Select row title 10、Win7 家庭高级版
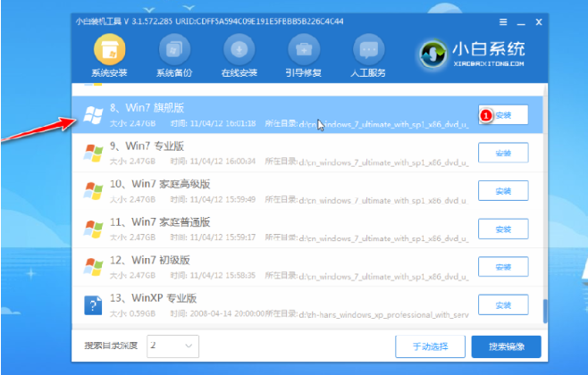The width and height of the screenshot is (588, 375). pos(160,184)
